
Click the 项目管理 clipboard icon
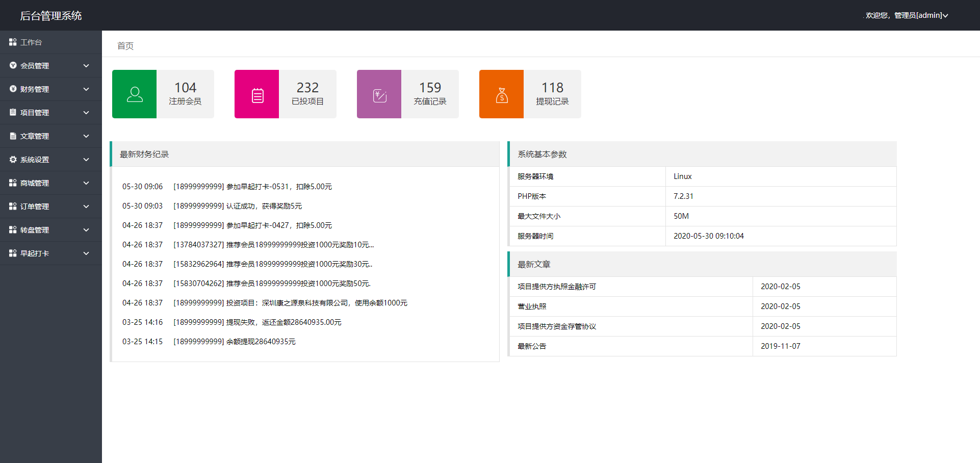(13, 113)
